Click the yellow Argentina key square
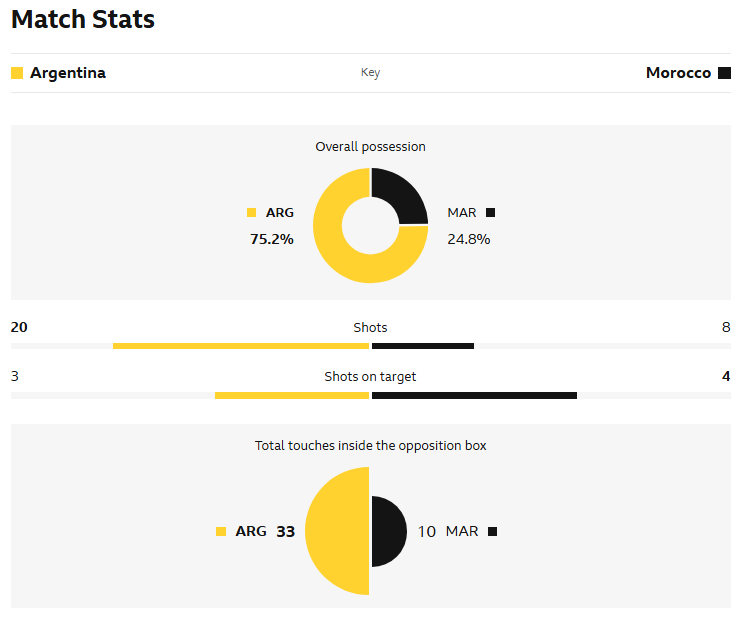This screenshot has width=743, height=621. pyautogui.click(x=17, y=73)
